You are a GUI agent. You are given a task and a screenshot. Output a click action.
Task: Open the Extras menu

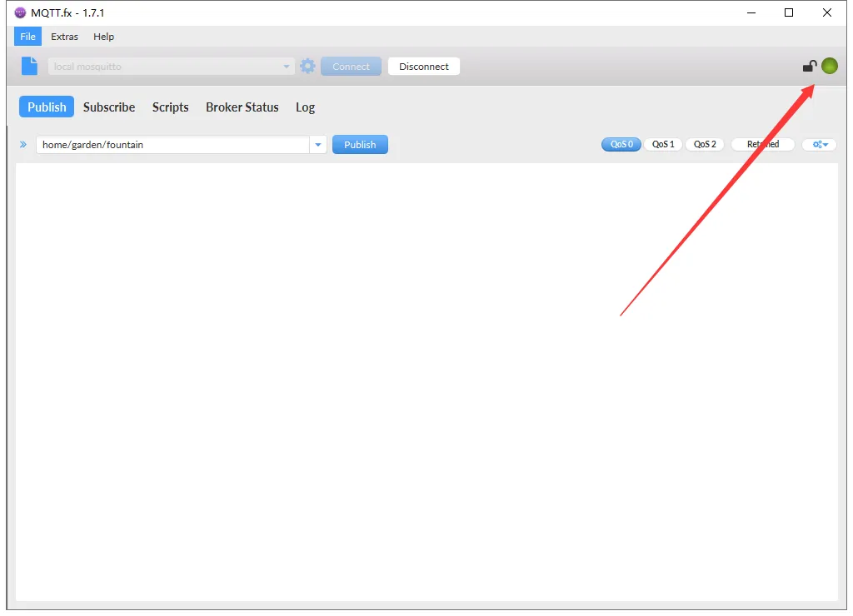64,37
